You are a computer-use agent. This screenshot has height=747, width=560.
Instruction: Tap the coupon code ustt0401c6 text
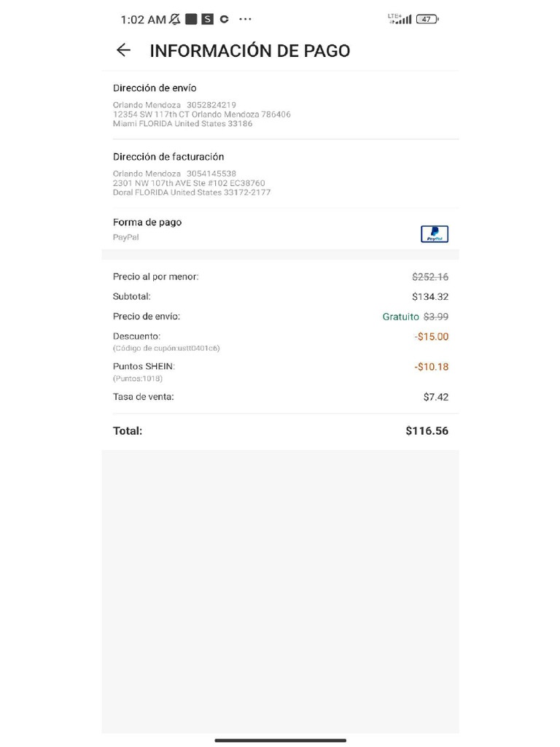166,348
